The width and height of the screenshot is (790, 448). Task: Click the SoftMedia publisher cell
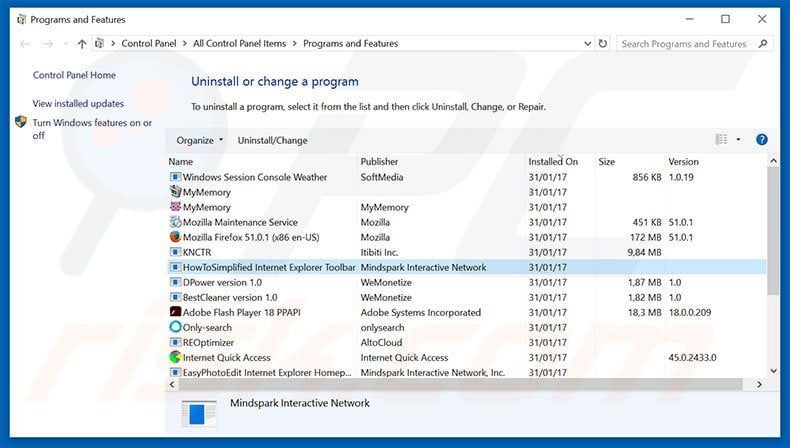tap(381, 177)
